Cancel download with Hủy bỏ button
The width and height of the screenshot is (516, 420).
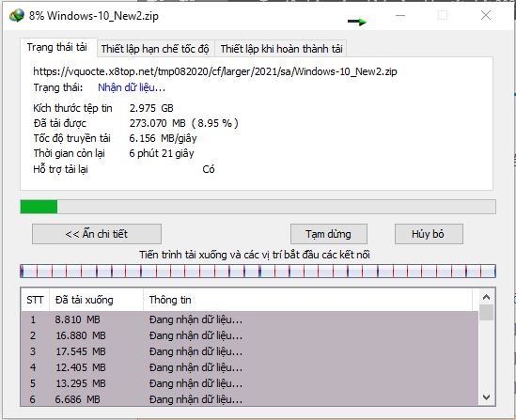429,234
